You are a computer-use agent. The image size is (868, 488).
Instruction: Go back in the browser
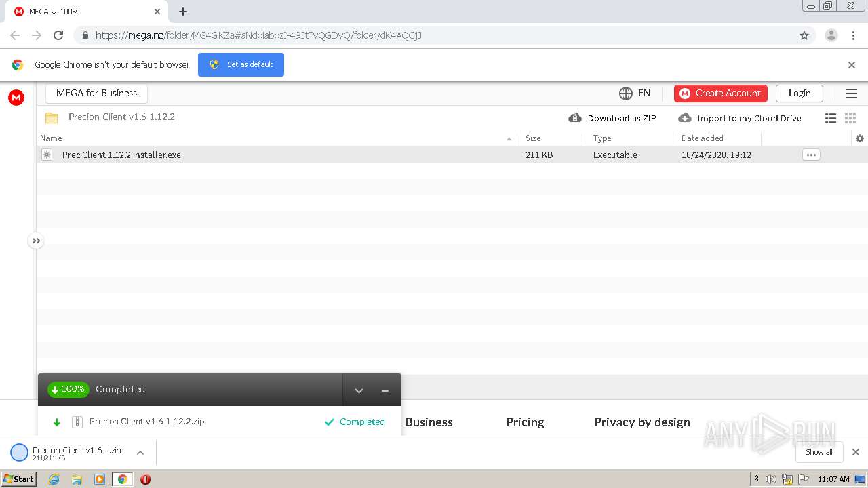point(15,35)
